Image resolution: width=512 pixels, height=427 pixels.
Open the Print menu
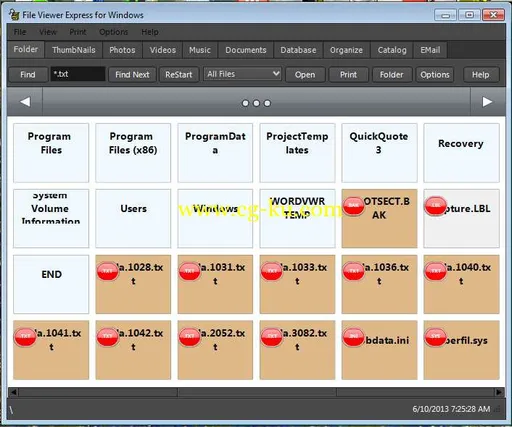[x=78, y=32]
